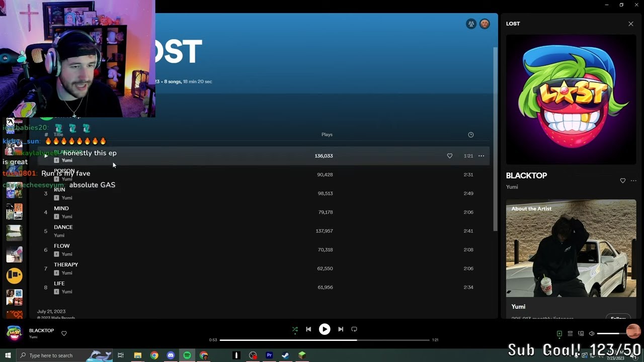Click the play count 137,957
This screenshot has height=362, width=644.
tap(324, 231)
